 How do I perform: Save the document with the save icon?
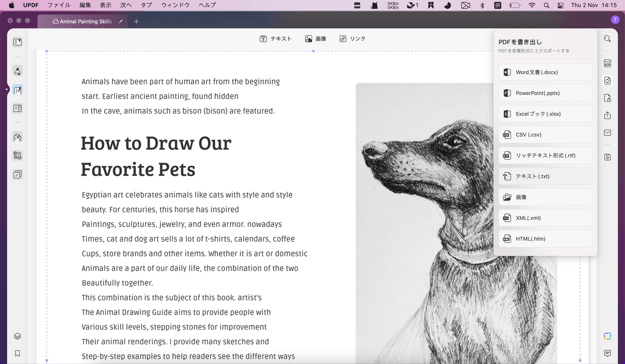607,157
